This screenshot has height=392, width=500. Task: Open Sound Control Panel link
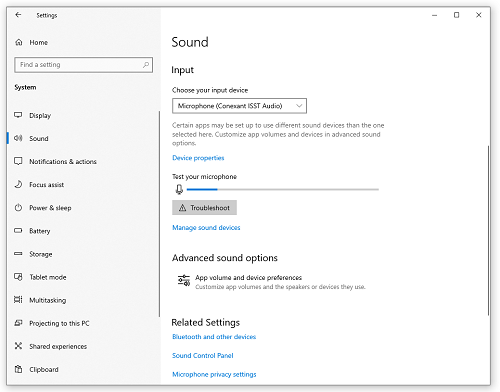point(203,355)
